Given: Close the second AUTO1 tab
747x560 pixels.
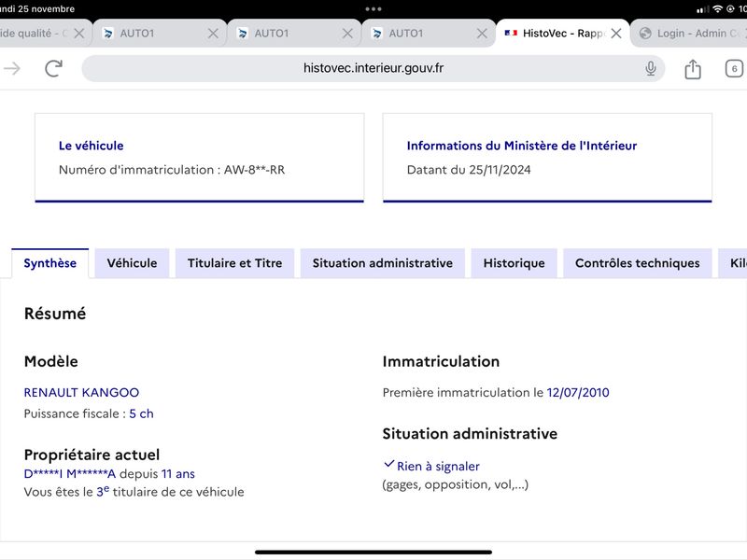Looking at the screenshot, I should pos(347,34).
